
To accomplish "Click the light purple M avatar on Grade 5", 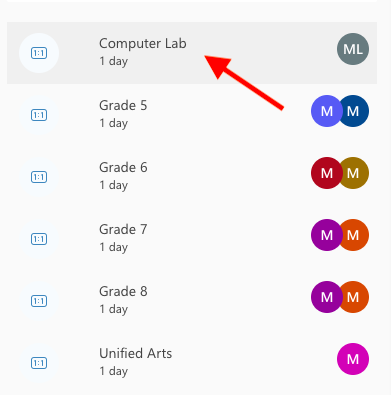I will coord(325,111).
